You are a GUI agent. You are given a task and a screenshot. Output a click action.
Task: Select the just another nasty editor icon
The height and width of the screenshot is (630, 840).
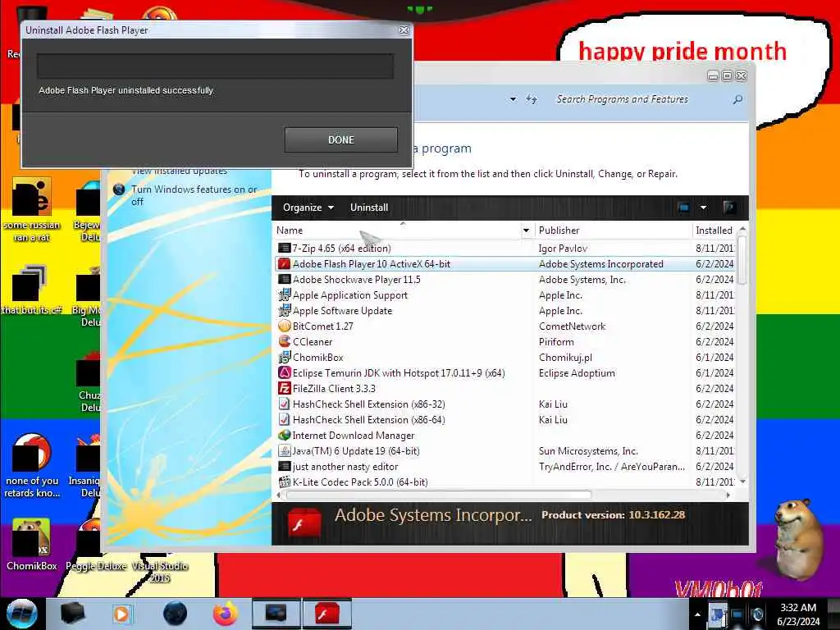click(285, 466)
